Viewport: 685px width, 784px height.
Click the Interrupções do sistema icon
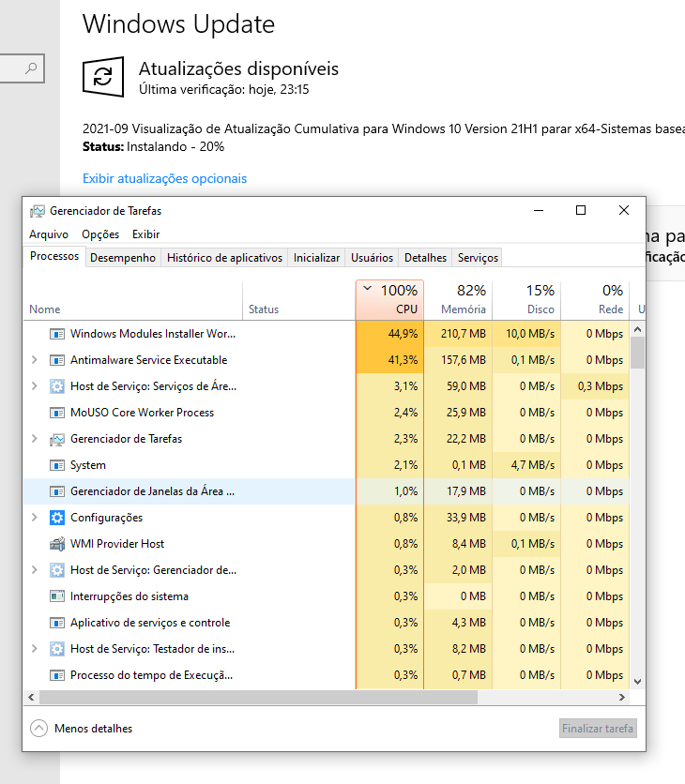[x=57, y=596]
